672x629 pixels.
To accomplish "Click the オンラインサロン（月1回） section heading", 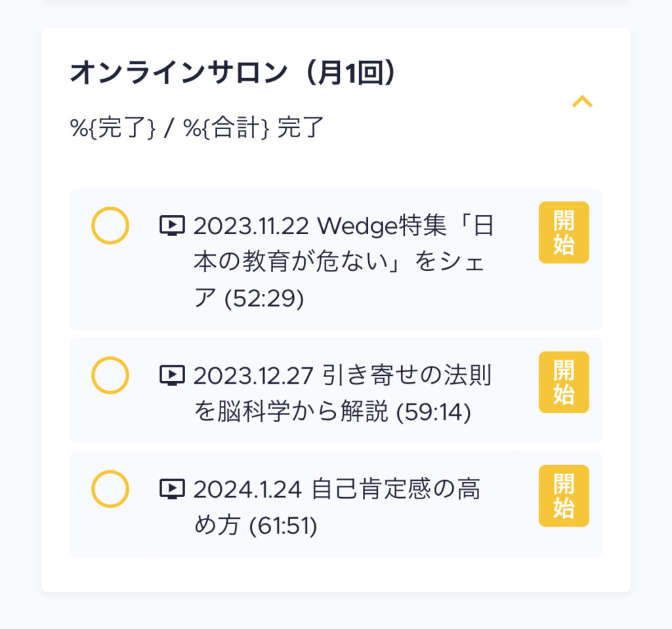I will pos(233,73).
